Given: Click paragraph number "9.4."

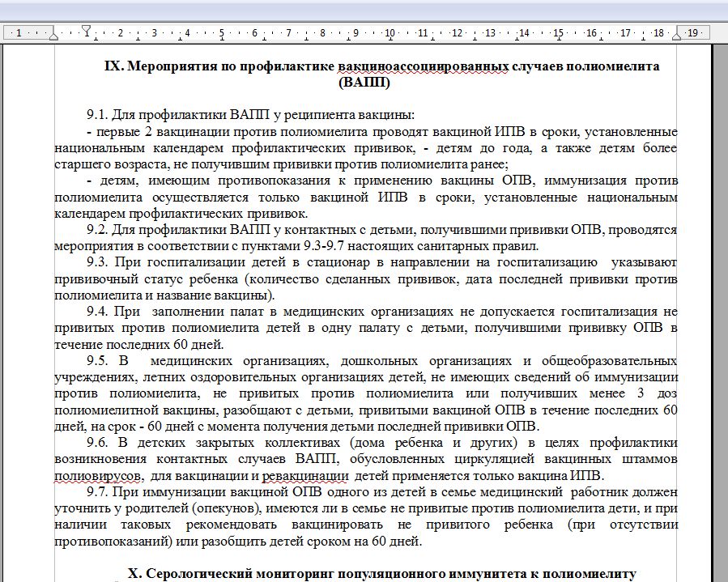Looking at the screenshot, I should coord(97,312).
